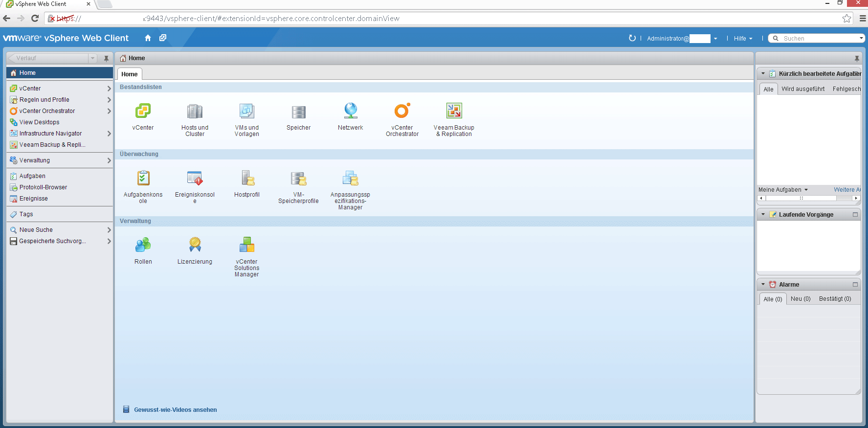This screenshot has width=868, height=428.
Task: Click the Weitere Aufgaben link
Action: [847, 190]
